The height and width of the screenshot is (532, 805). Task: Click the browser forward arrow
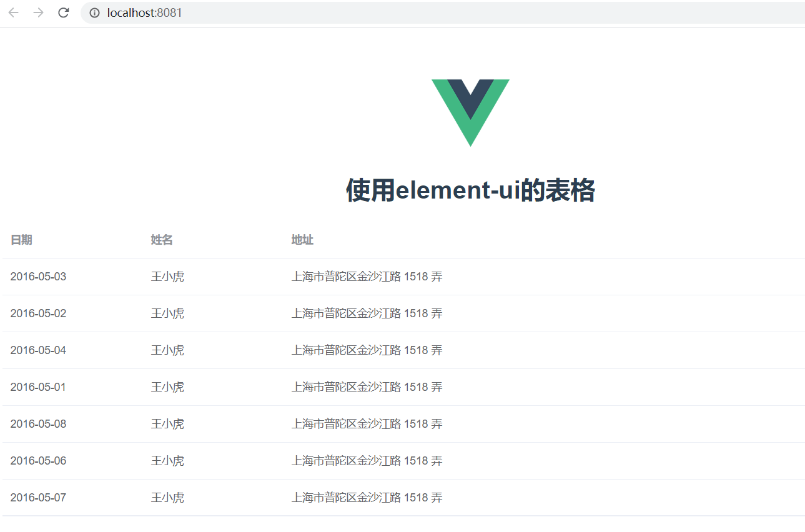[x=38, y=12]
